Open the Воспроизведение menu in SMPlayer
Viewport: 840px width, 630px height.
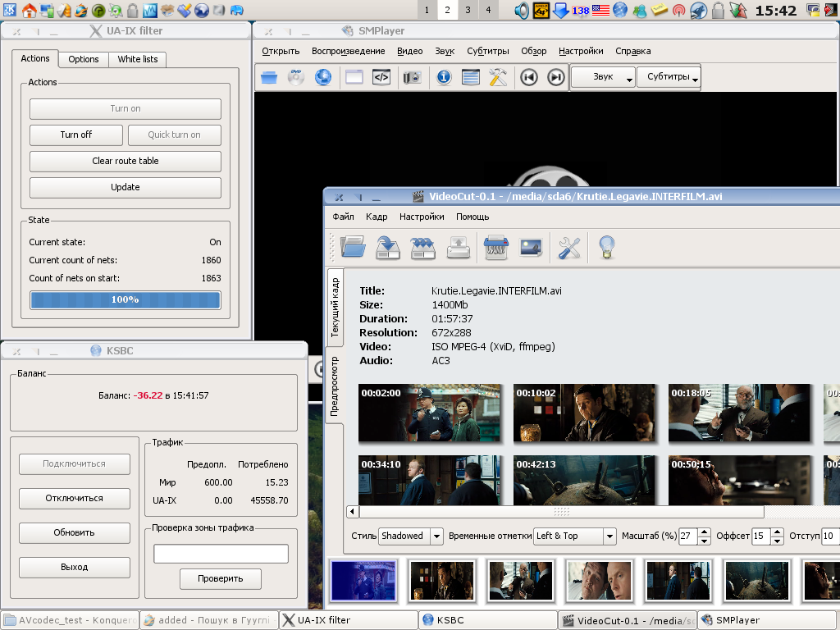pyautogui.click(x=348, y=51)
